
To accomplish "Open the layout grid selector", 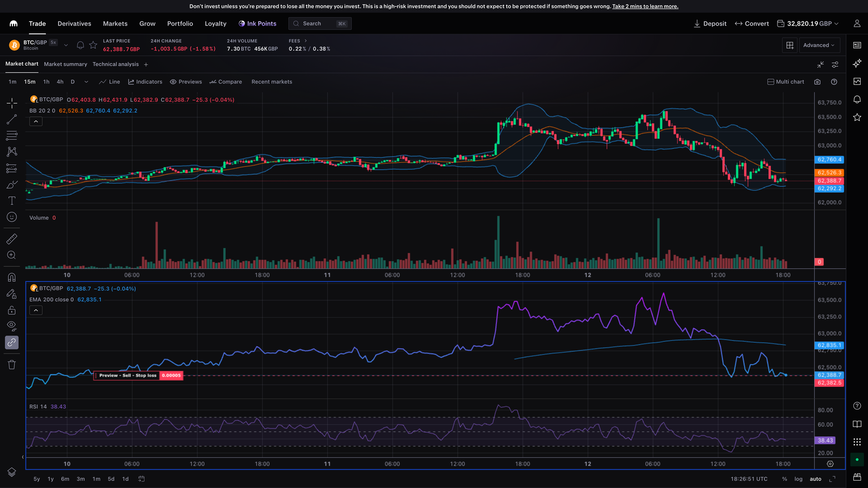I will click(x=790, y=45).
